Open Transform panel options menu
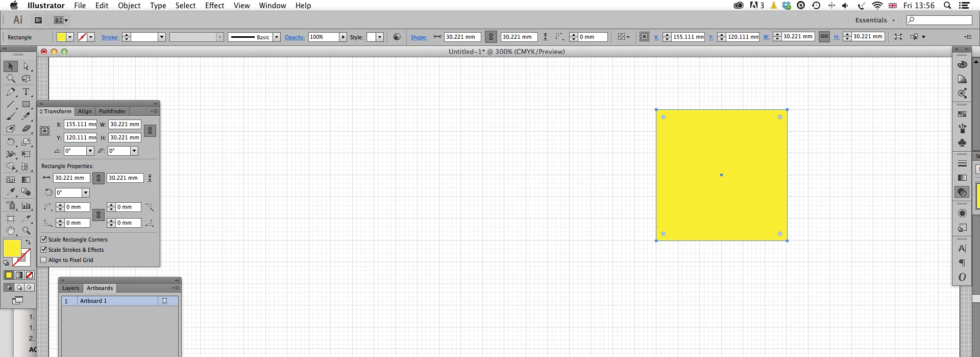 click(x=154, y=111)
